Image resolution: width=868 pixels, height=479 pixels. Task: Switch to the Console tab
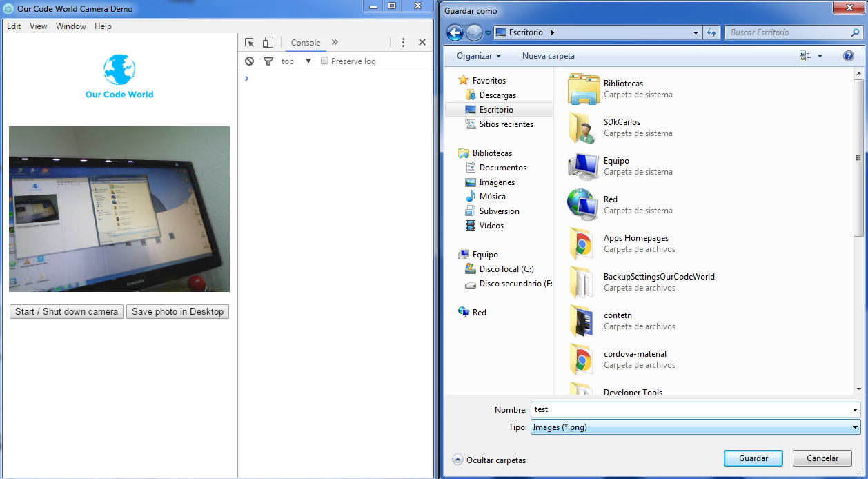tap(306, 43)
